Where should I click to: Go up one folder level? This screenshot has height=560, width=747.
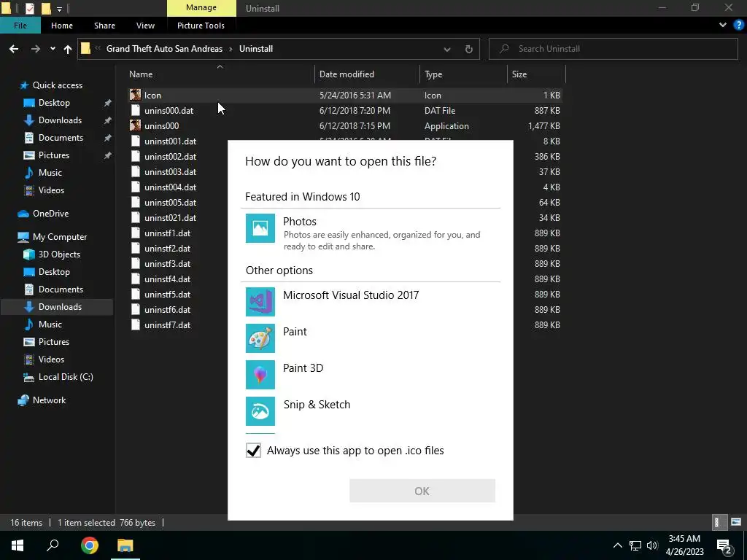[x=68, y=49]
